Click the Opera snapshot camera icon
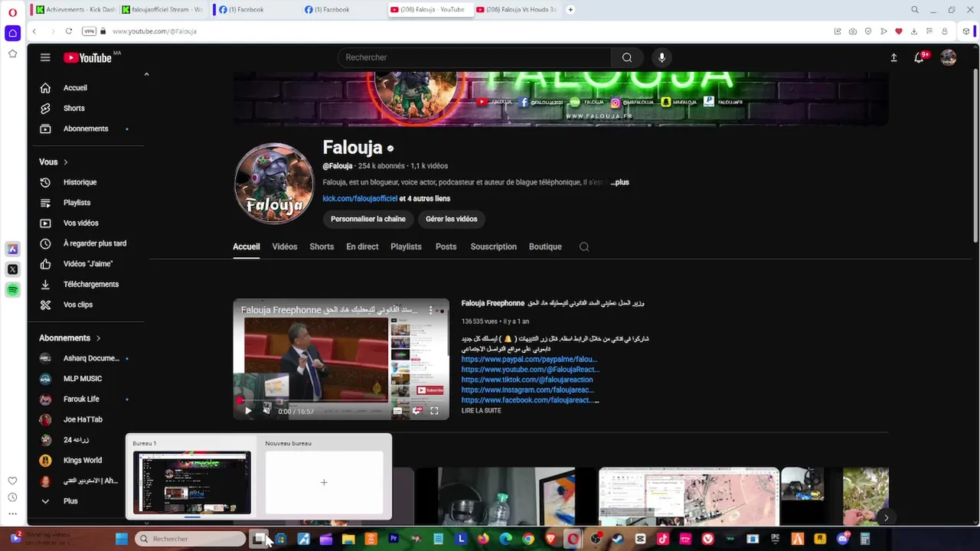 [853, 31]
